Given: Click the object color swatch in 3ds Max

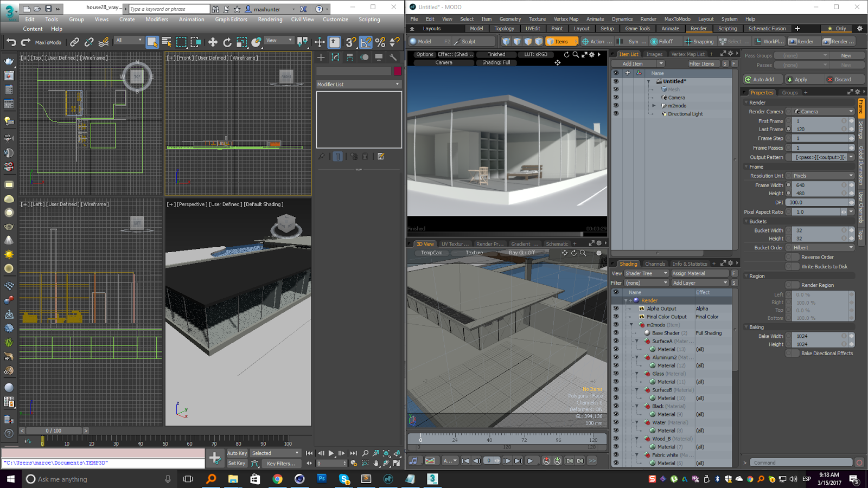Looking at the screenshot, I should point(398,71).
